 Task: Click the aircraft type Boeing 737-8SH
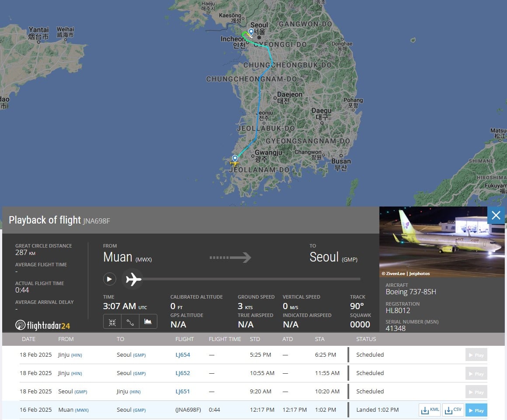click(x=411, y=292)
